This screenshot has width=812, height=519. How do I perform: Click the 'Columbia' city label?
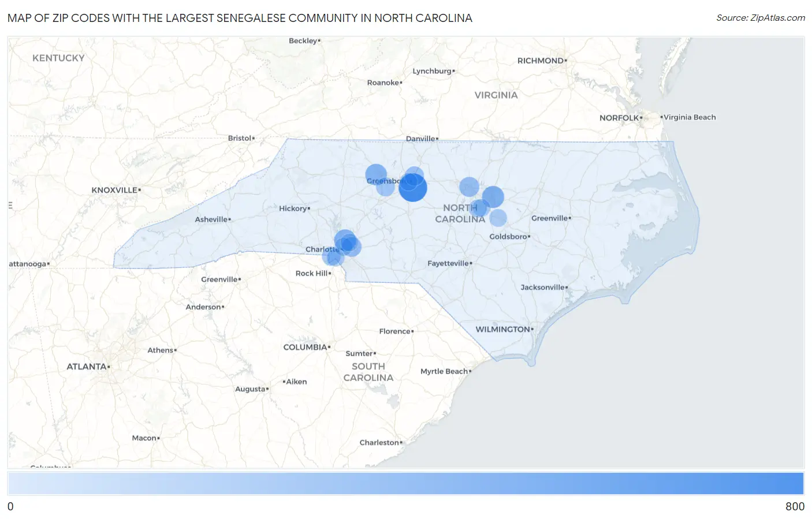click(306, 348)
